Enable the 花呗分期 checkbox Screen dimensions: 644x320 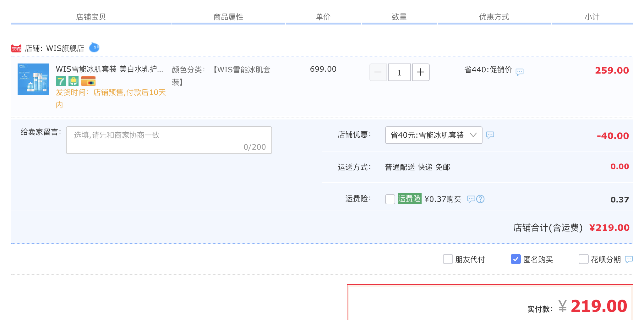point(584,259)
